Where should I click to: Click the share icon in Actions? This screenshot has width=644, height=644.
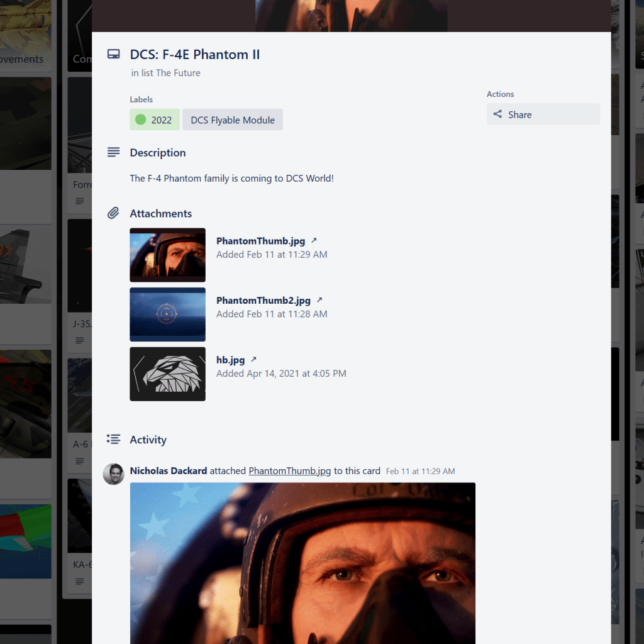pyautogui.click(x=497, y=114)
